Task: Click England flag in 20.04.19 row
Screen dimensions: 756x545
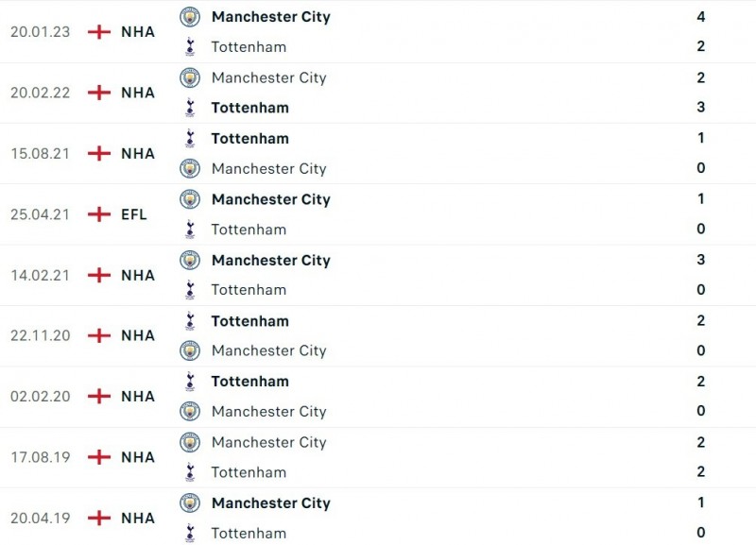Action: [x=98, y=518]
